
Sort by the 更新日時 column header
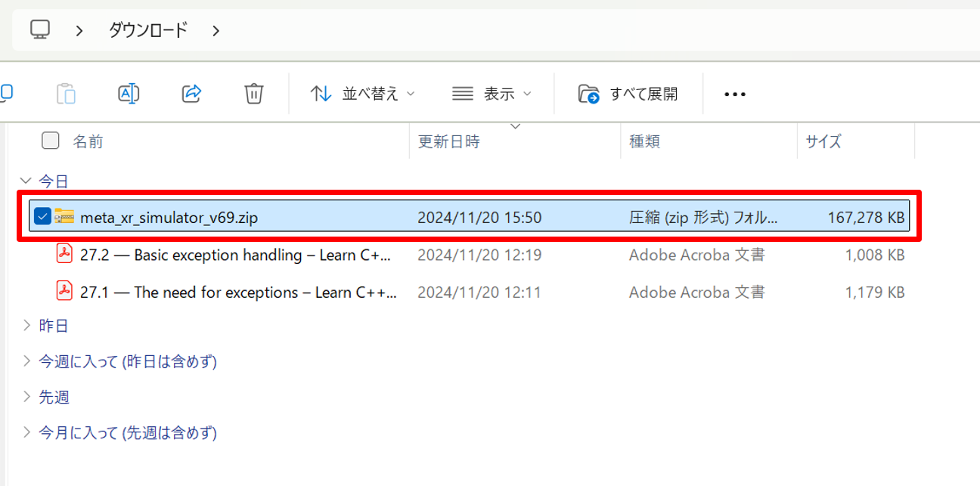click(449, 141)
